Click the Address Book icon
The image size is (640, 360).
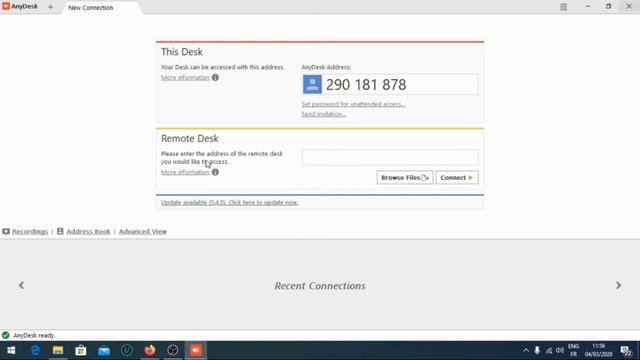(x=60, y=231)
